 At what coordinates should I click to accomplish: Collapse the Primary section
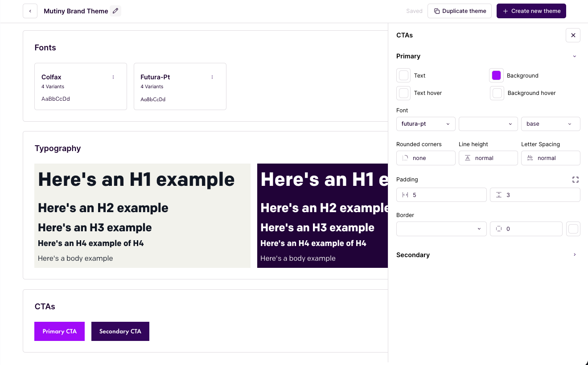tap(574, 56)
